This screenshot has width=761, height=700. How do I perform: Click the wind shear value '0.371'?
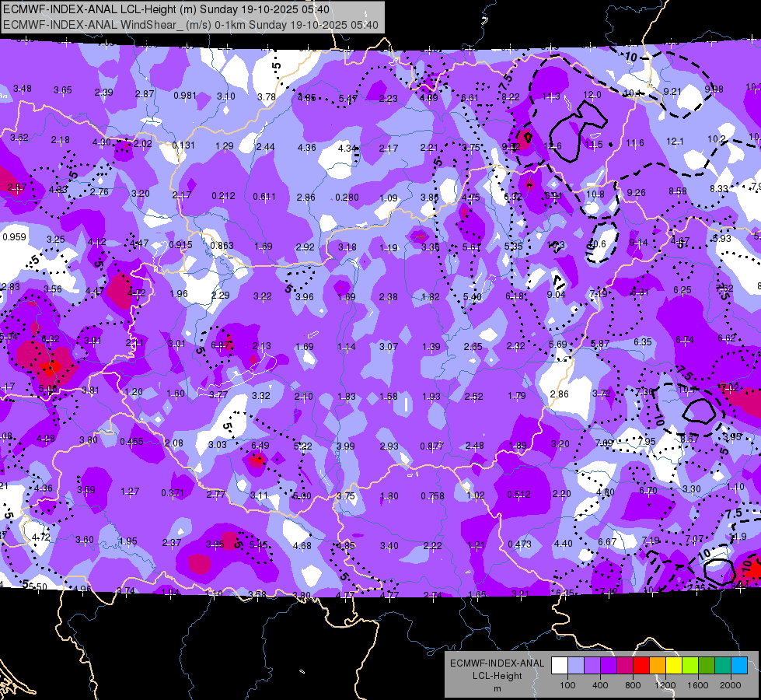click(x=173, y=493)
